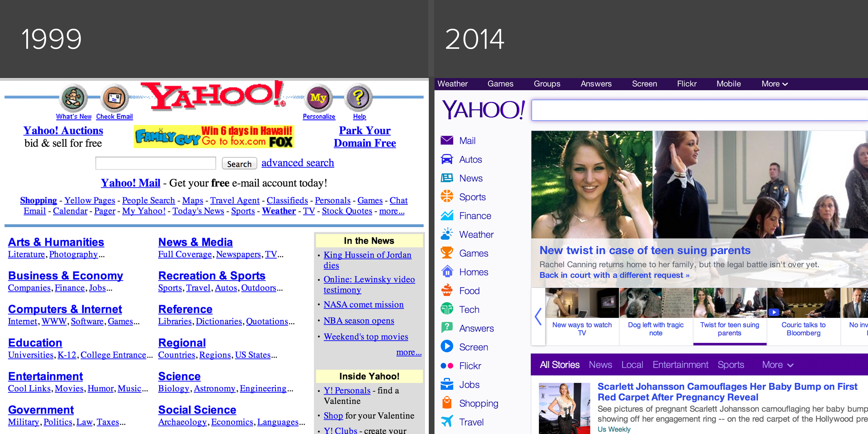This screenshot has width=868, height=434.
Task: Open the Groups item in top bar
Action: [x=546, y=84]
